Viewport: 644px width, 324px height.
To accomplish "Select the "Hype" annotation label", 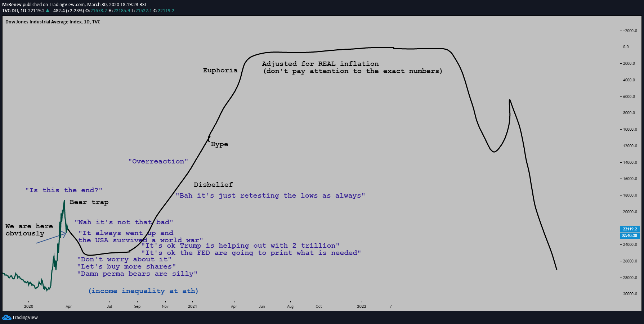I will pos(219,144).
